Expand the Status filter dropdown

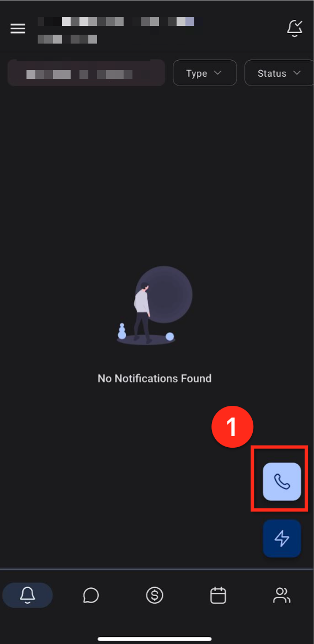point(279,73)
